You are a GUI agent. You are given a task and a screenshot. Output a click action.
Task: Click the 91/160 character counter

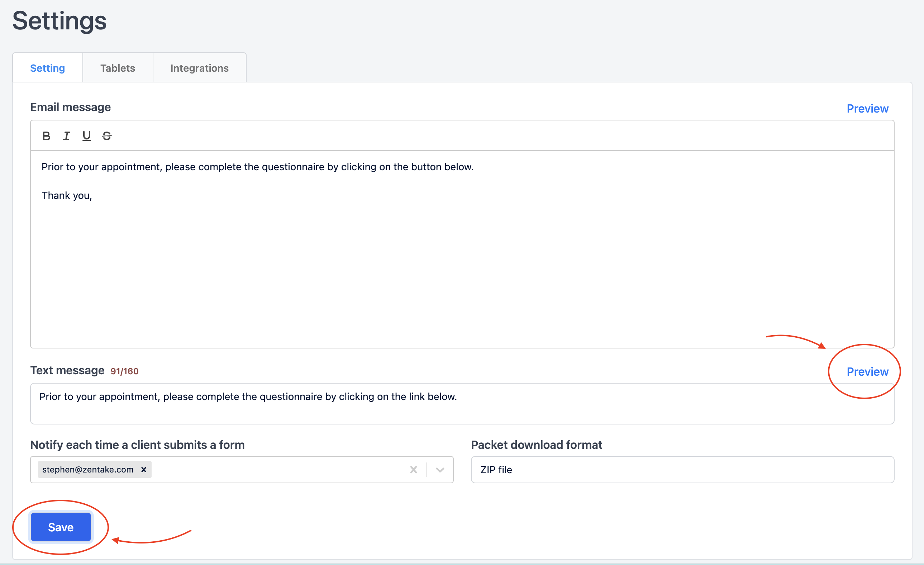point(124,371)
